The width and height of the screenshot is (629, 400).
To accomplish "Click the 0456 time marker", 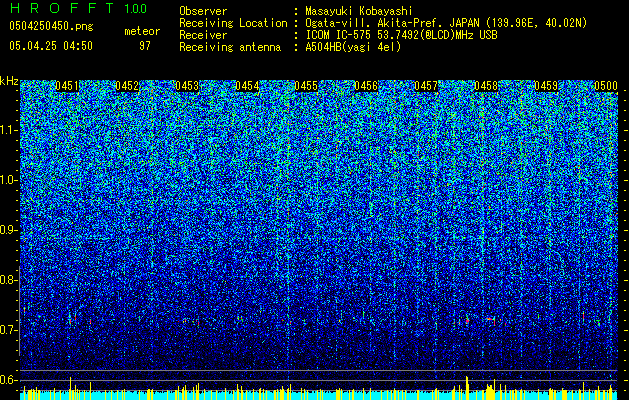I will (366, 86).
